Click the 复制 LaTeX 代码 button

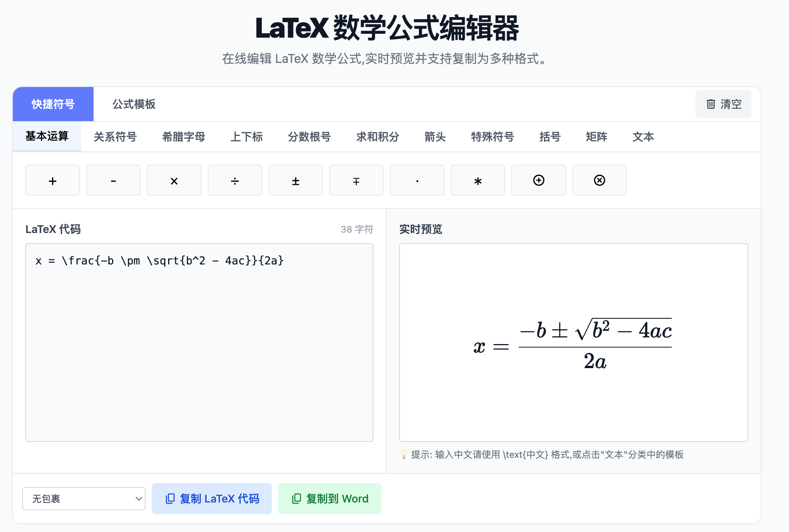pyautogui.click(x=212, y=499)
